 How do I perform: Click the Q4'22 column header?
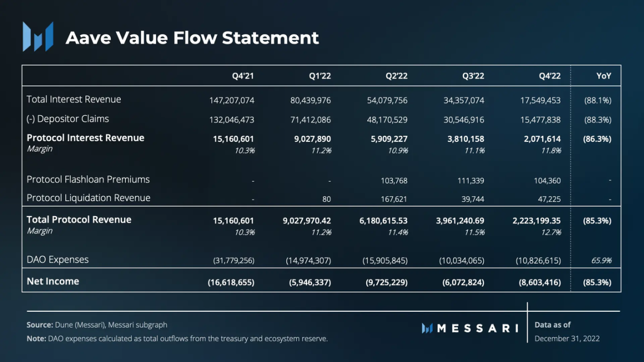(x=550, y=76)
